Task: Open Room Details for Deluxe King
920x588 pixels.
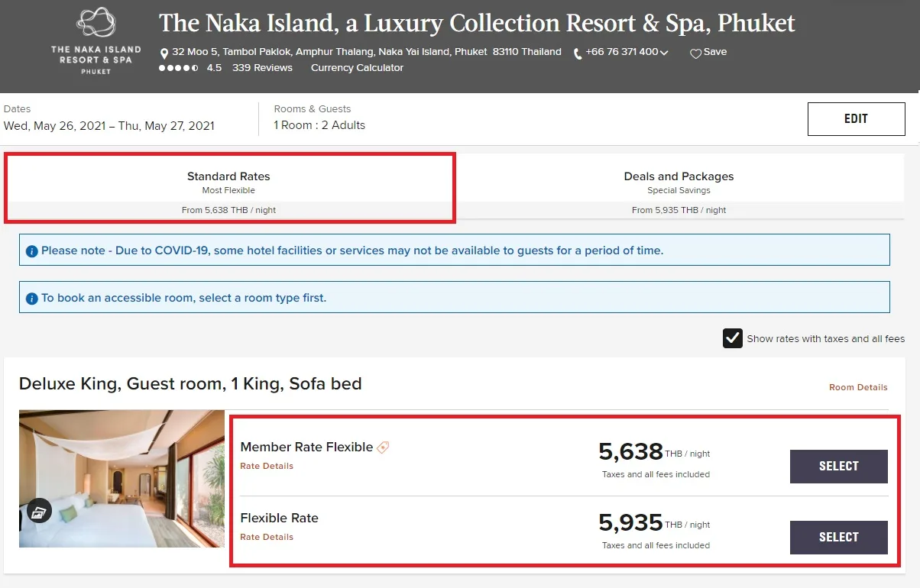Action: [x=858, y=388]
